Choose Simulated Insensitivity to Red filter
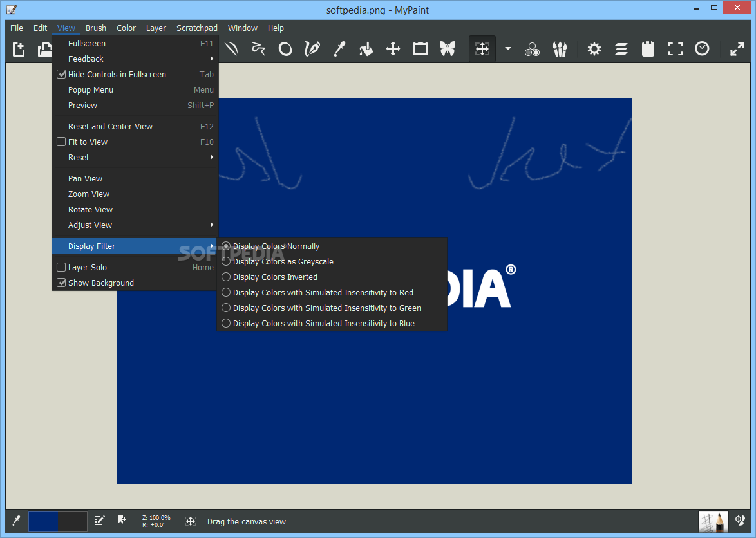 coord(332,292)
